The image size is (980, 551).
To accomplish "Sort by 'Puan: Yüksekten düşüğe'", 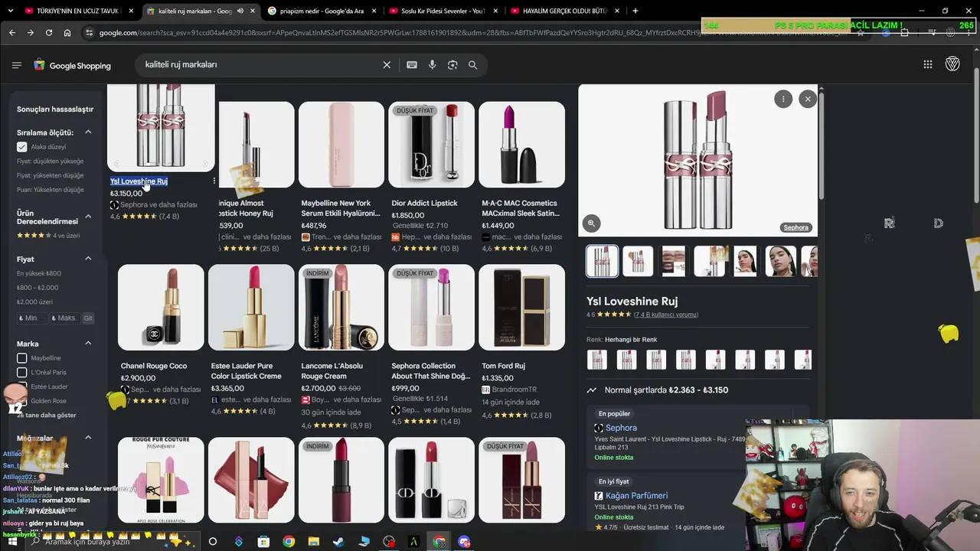I will 50,190.
